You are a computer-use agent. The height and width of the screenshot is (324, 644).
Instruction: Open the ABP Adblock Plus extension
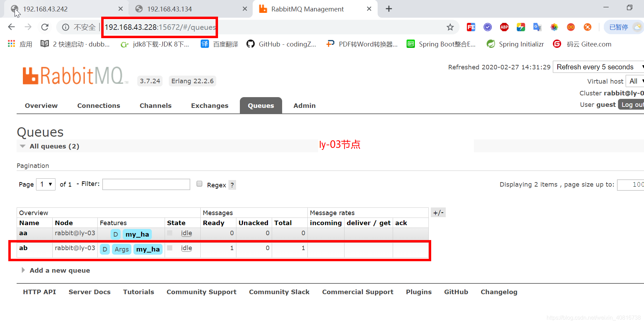pyautogui.click(x=504, y=27)
